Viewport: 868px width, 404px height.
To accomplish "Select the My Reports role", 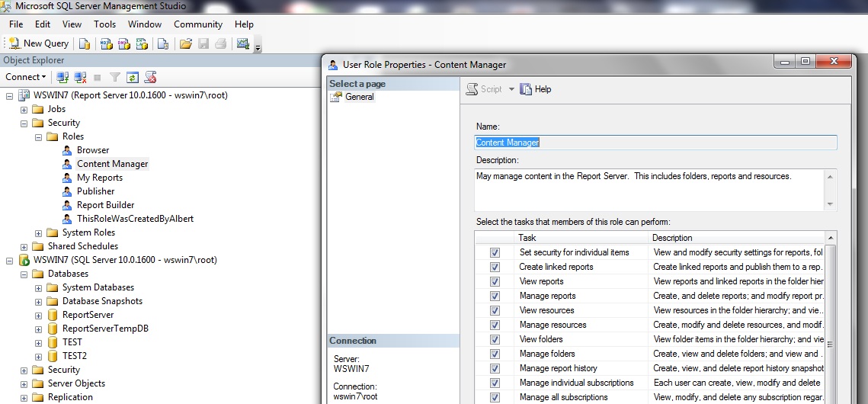I will click(100, 178).
